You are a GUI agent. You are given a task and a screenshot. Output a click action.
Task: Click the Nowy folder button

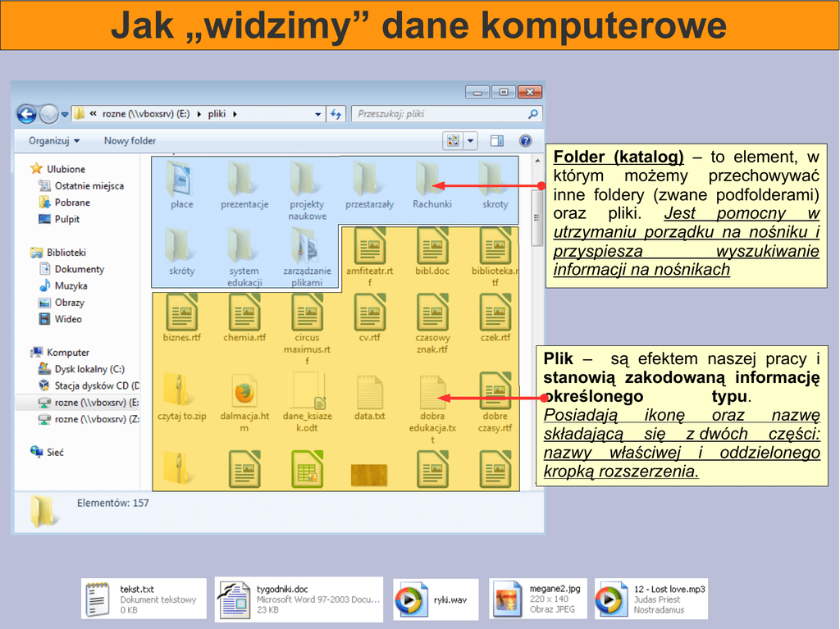(130, 141)
